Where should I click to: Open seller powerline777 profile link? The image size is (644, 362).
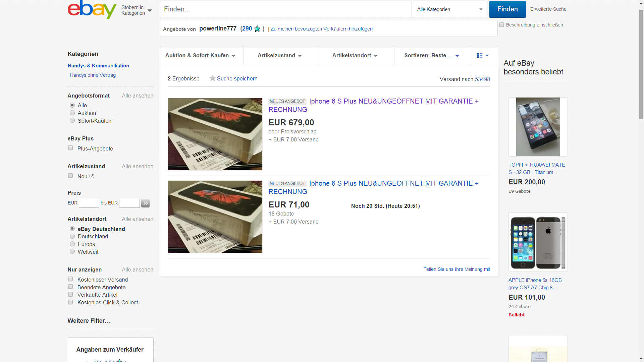click(218, 28)
